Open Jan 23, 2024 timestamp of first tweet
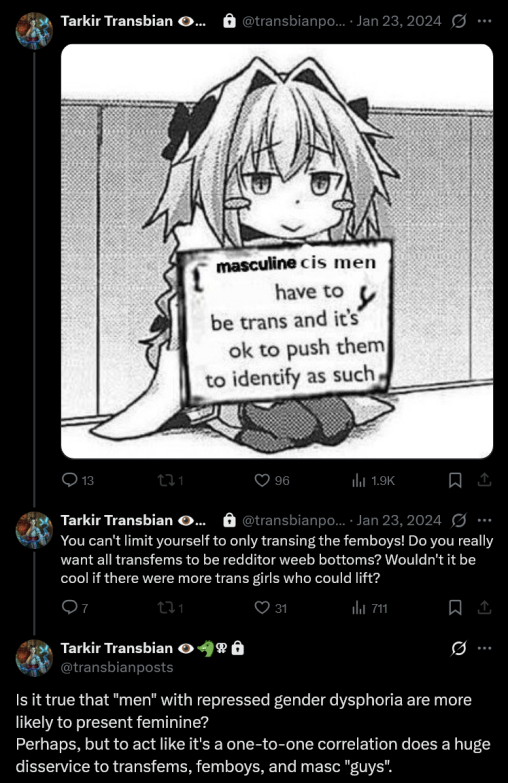 pos(399,21)
